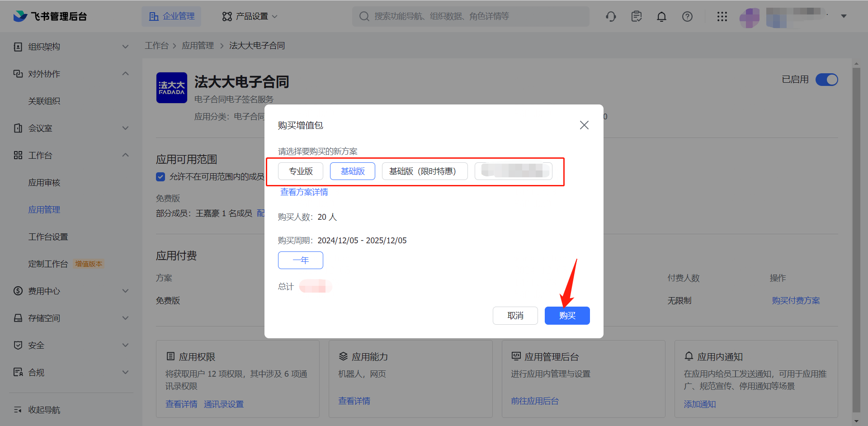Open the Feishu admin console logo
Image resolution: width=868 pixels, height=426 pixels.
[50, 16]
